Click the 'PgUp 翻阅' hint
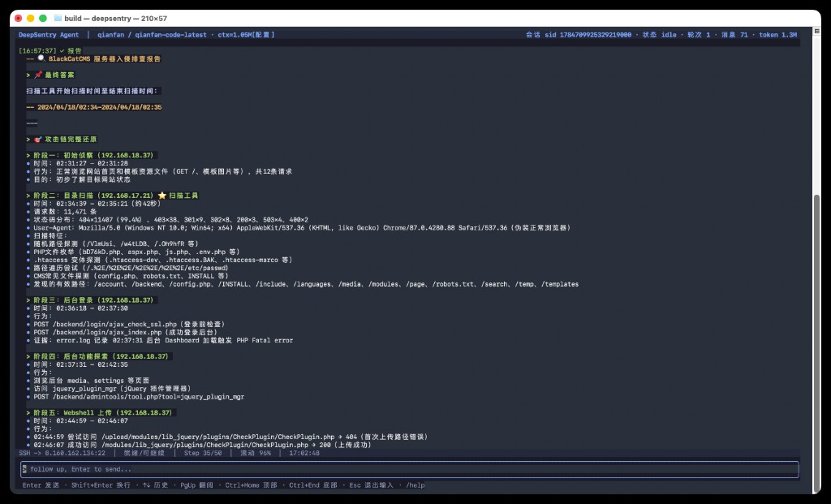The width and height of the screenshot is (831, 504). pyautogui.click(x=196, y=485)
